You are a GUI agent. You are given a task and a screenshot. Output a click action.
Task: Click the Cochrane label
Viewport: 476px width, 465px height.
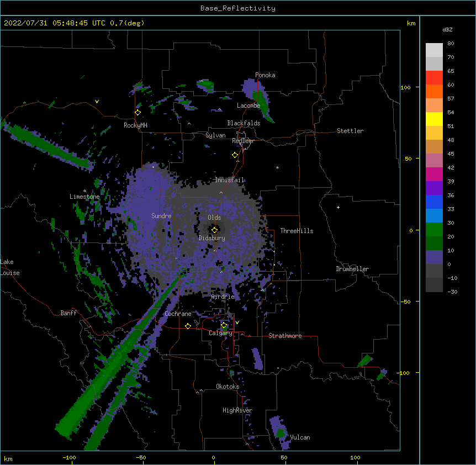coord(178,314)
